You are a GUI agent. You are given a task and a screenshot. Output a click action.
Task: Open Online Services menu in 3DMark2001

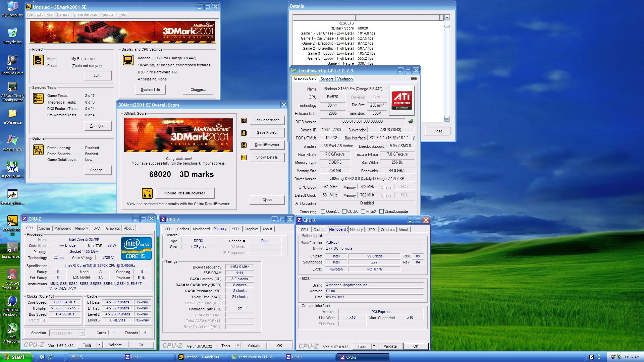pyautogui.click(x=85, y=14)
